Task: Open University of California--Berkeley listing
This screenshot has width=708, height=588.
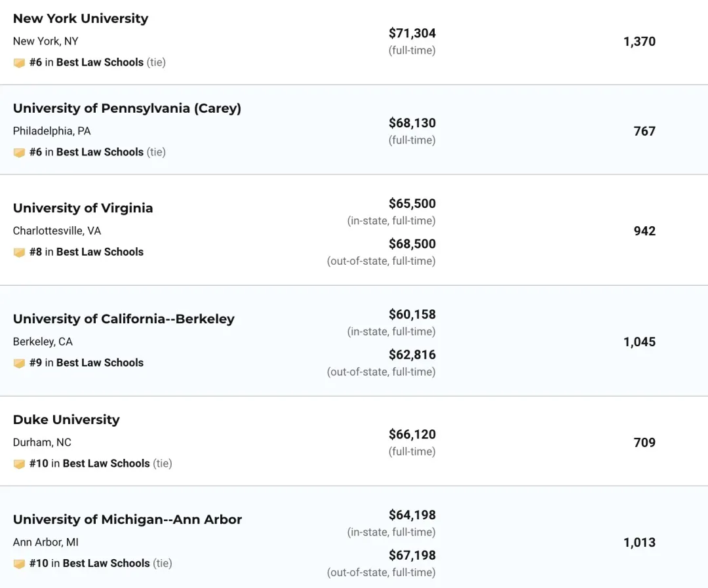Action: coord(124,319)
